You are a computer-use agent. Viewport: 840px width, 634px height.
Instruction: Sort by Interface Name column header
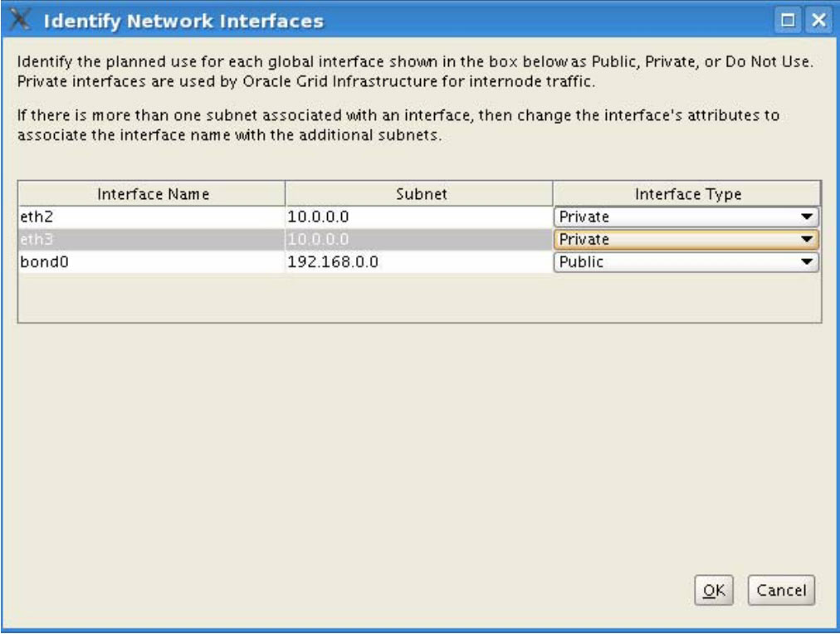(152, 194)
